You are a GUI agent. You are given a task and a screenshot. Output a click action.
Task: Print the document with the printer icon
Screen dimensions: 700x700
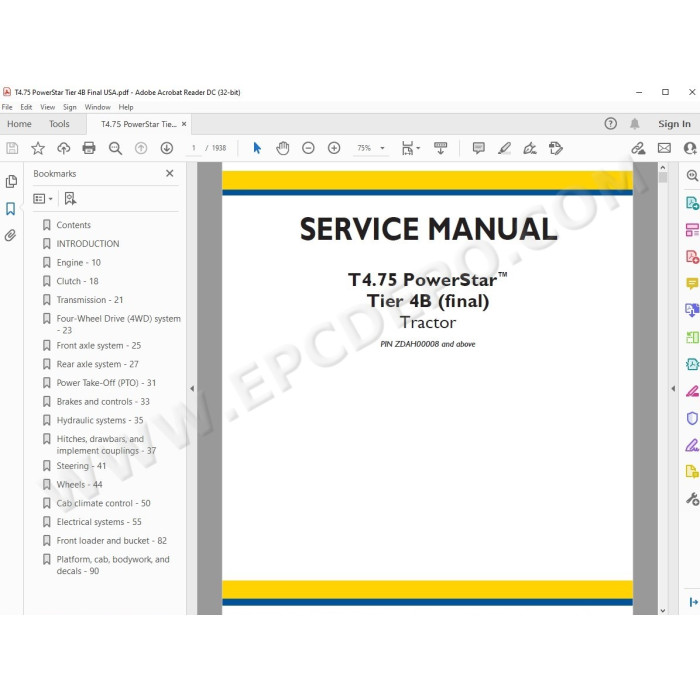click(89, 148)
